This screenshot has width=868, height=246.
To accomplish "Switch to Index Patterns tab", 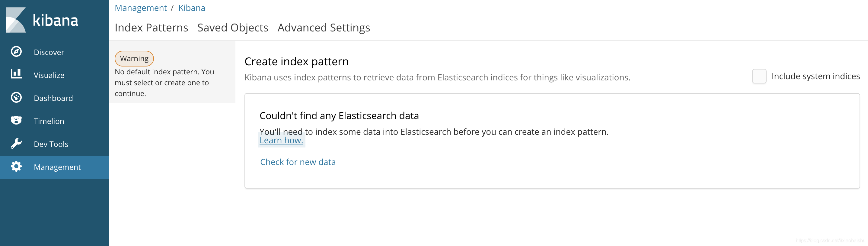I will pyautogui.click(x=151, y=28).
